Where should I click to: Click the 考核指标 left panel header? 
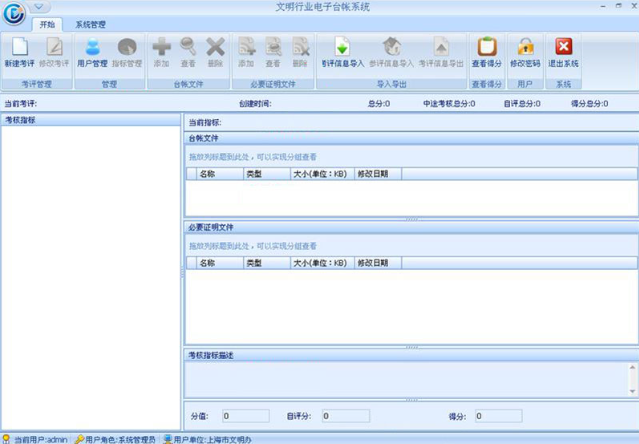(90, 120)
